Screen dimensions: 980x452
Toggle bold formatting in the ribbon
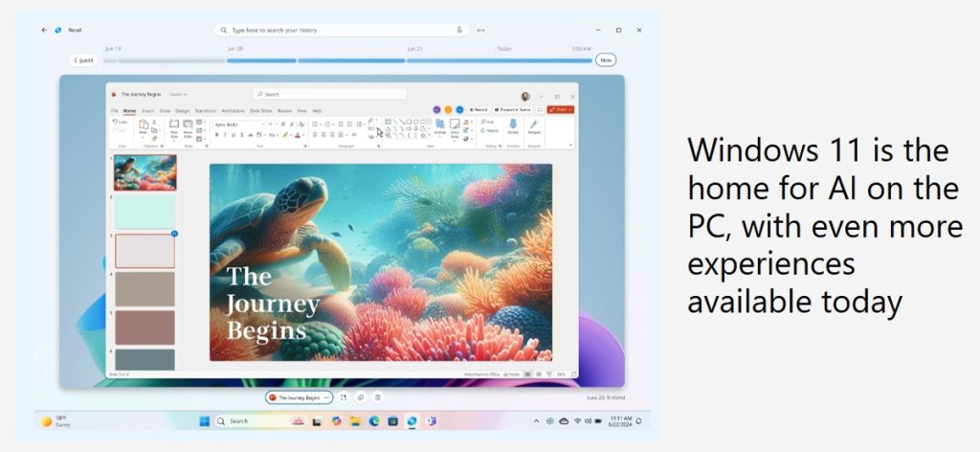click(x=217, y=135)
